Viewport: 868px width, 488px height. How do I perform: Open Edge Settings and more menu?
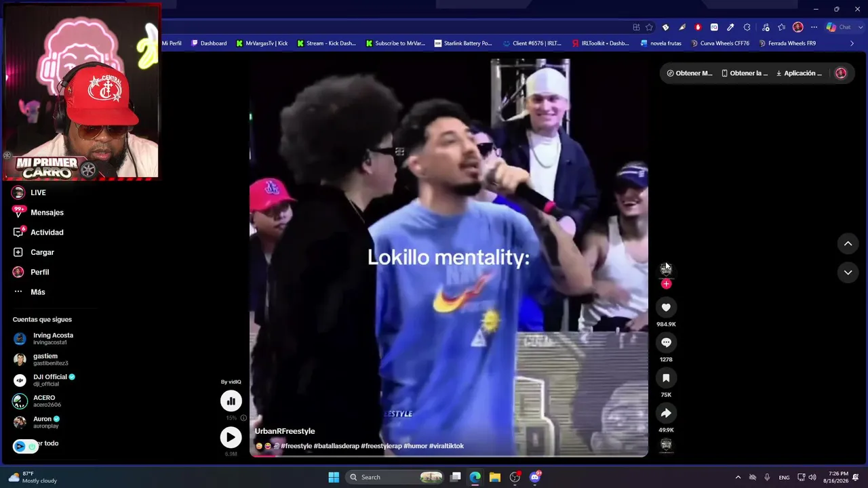coord(814,27)
